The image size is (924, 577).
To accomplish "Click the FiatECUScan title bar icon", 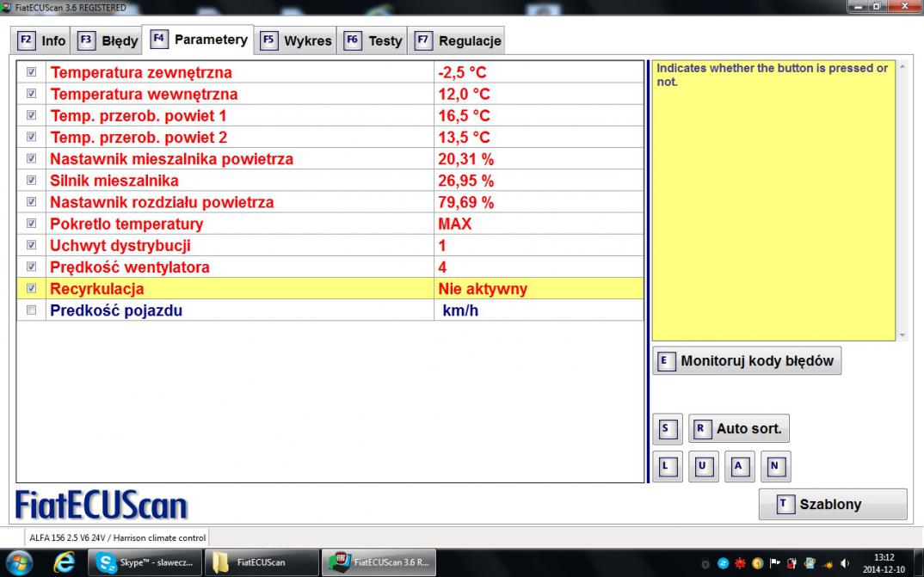I will (7, 7).
